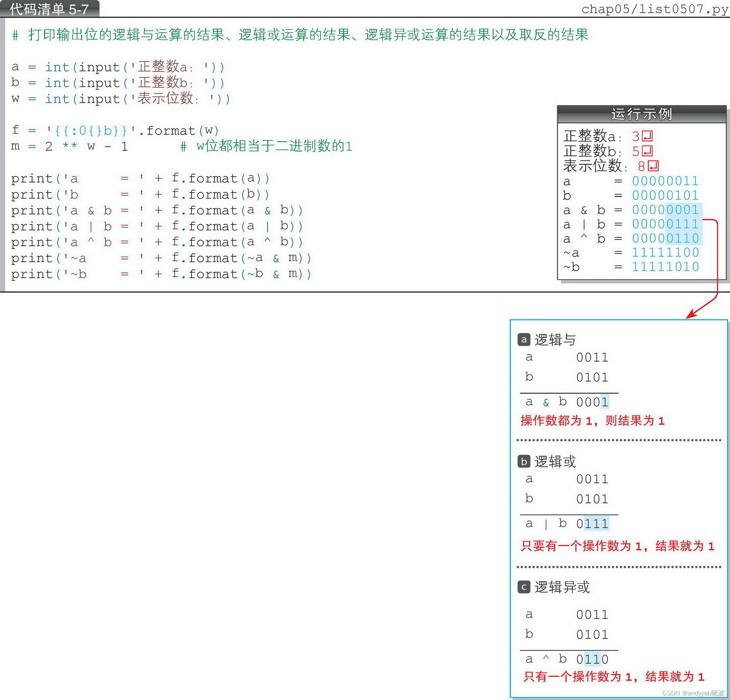
Task: Click the a ^ b 0110 result row
Action: [x=567, y=659]
